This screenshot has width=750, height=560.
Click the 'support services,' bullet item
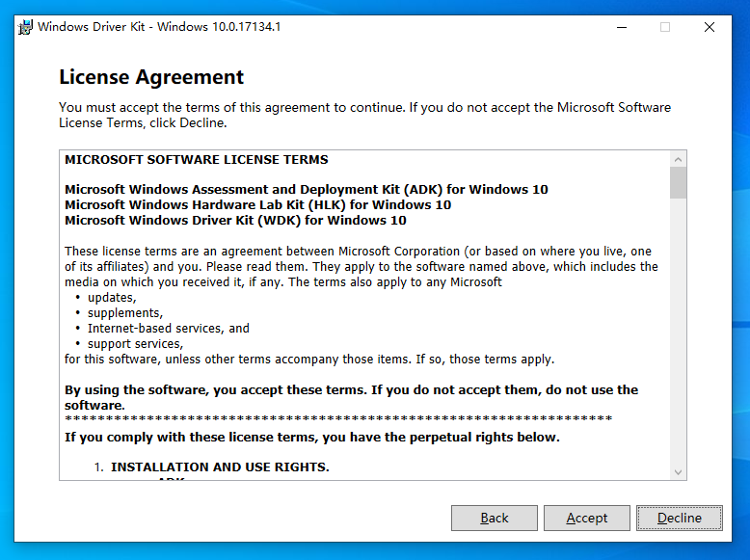coord(135,344)
